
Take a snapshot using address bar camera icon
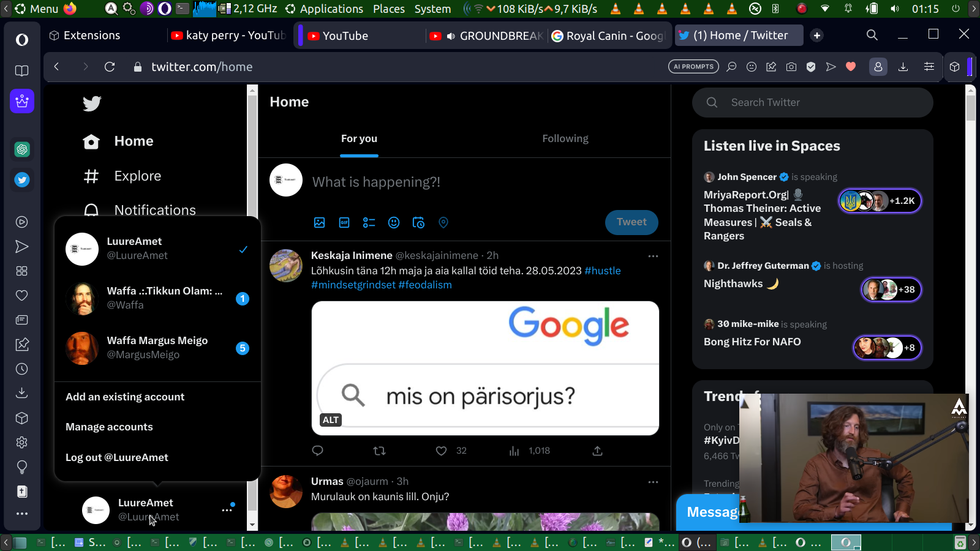[x=791, y=67]
